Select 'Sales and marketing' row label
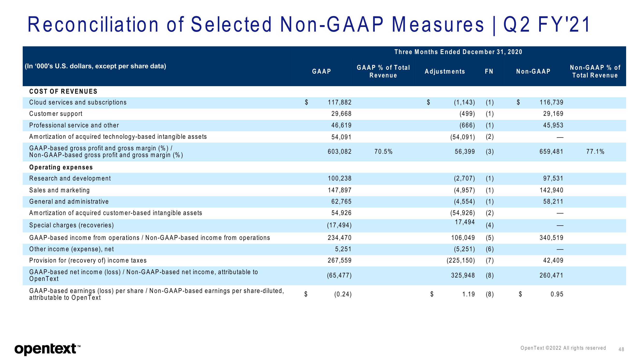Screen dimensions: 644x362 [59, 190]
